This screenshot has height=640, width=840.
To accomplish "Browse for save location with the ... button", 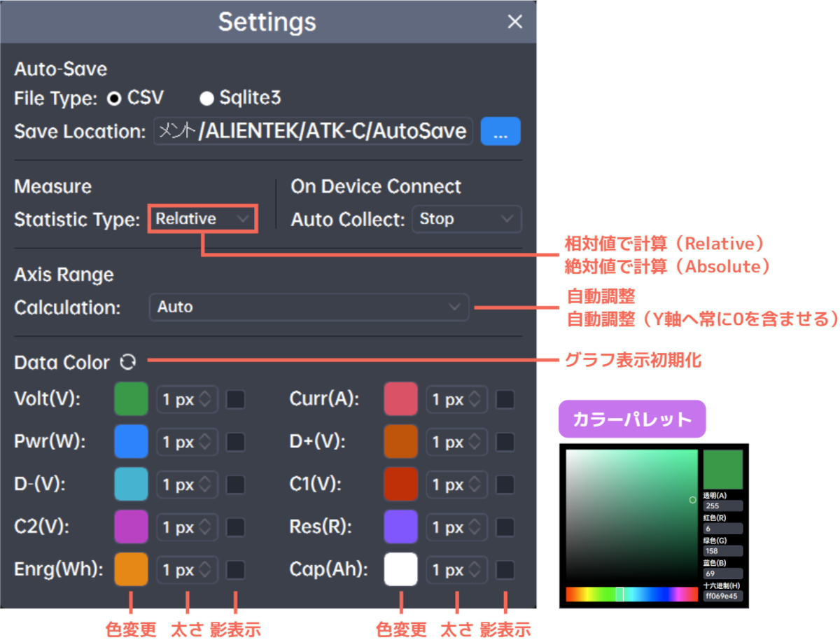I will 500,131.
